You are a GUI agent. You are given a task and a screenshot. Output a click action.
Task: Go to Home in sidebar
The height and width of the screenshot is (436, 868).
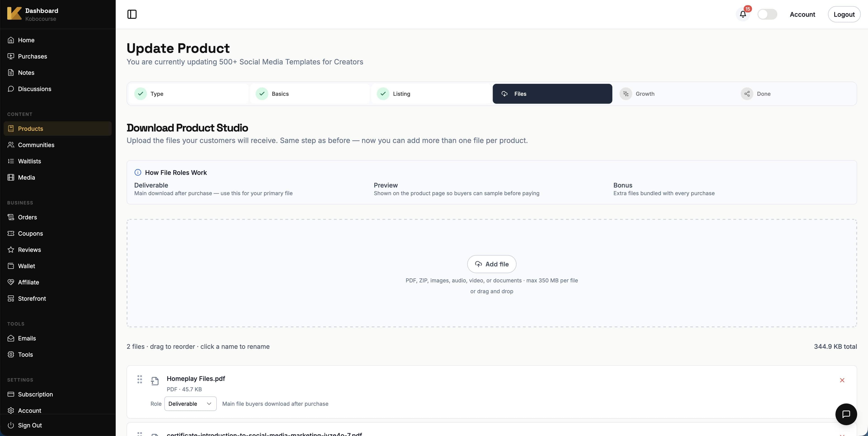coord(58,40)
